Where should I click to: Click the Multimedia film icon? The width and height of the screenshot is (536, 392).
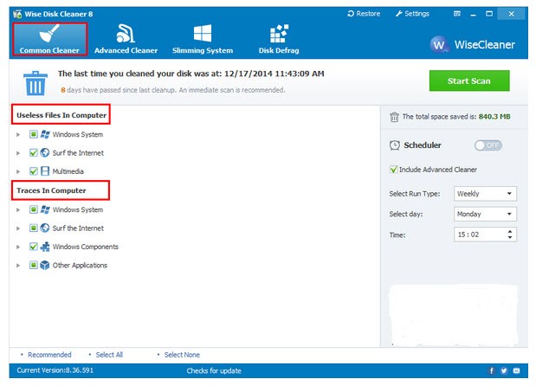coord(45,171)
